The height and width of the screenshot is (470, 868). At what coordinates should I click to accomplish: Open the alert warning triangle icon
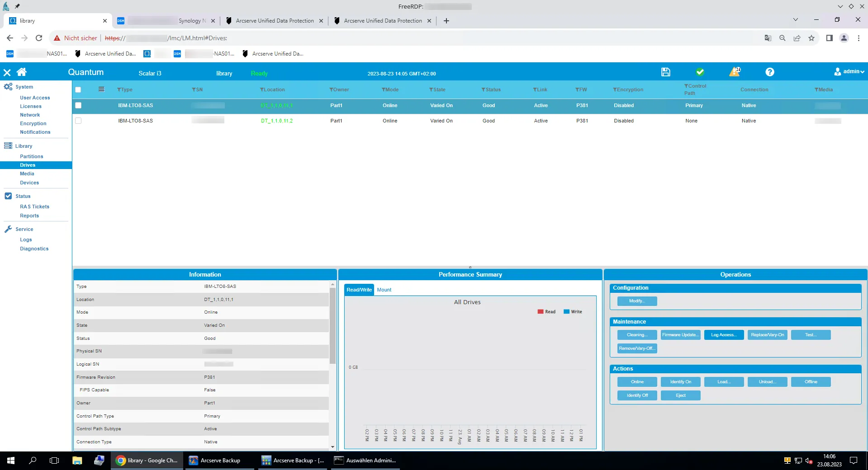pyautogui.click(x=735, y=72)
